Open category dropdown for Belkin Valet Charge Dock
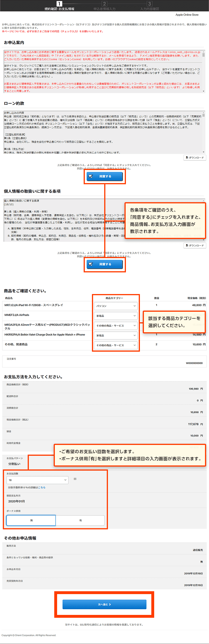The width and height of the screenshot is (209, 644). pyautogui.click(x=116, y=335)
